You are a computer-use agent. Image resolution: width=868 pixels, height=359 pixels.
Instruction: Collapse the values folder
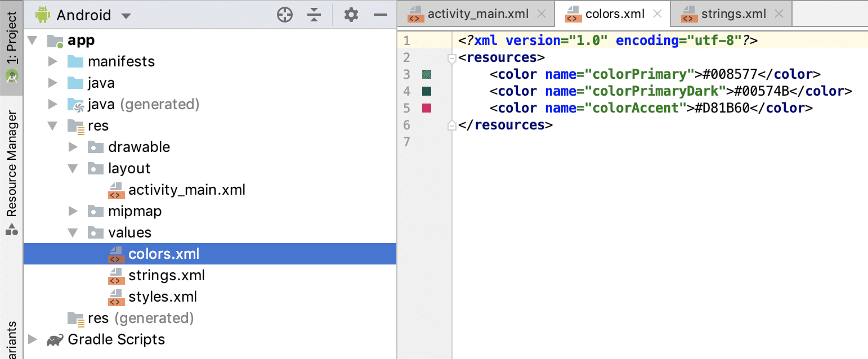click(x=73, y=232)
